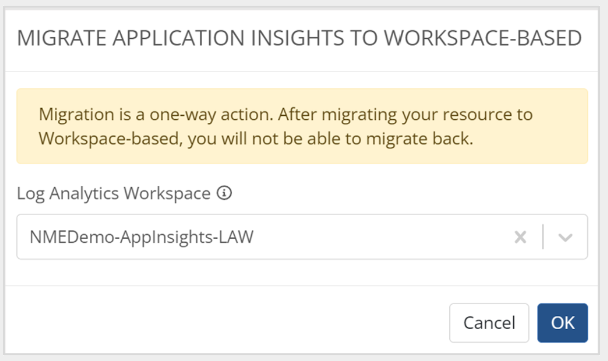Open the Log Analytics Workspace combo box

[x=302, y=237]
